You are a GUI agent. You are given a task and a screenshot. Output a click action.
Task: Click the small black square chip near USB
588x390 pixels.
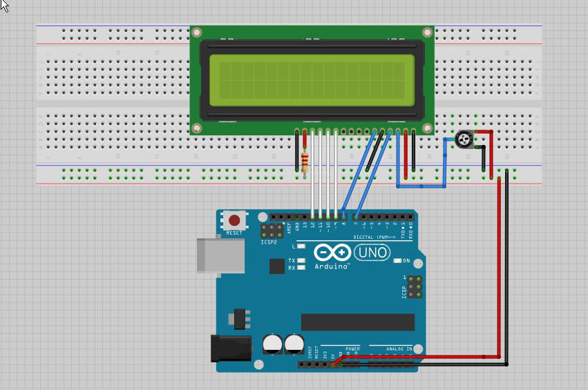277,266
